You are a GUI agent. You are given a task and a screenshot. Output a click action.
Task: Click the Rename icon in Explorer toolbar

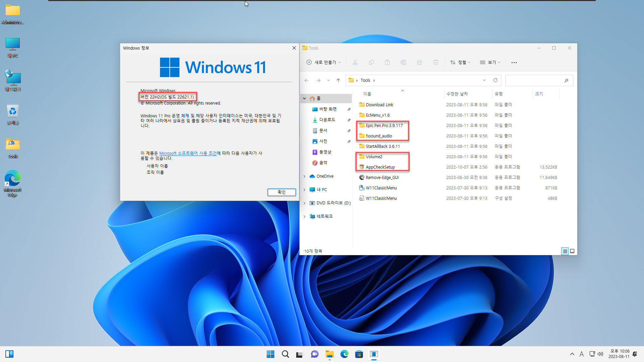point(404,62)
